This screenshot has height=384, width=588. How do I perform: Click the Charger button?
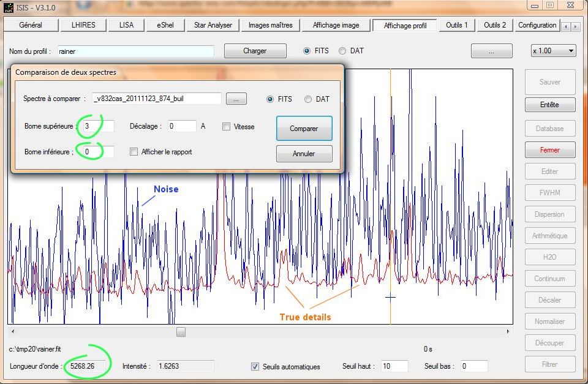pos(255,51)
